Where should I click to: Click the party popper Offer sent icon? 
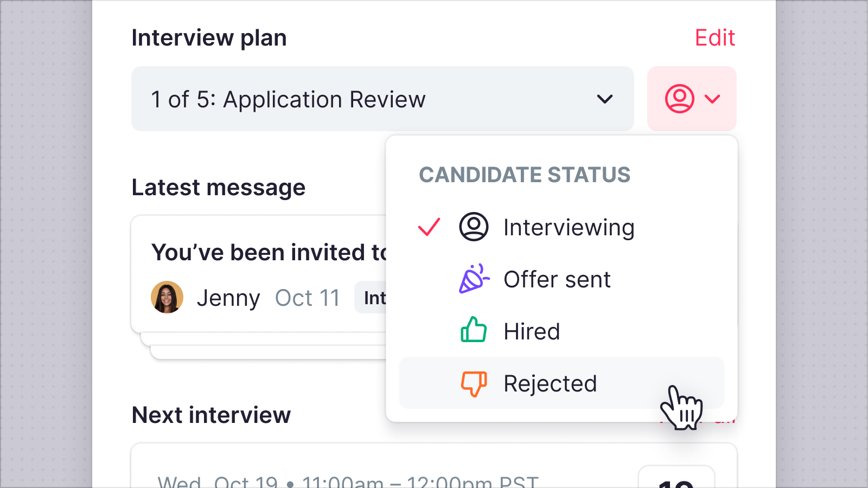[474, 279]
